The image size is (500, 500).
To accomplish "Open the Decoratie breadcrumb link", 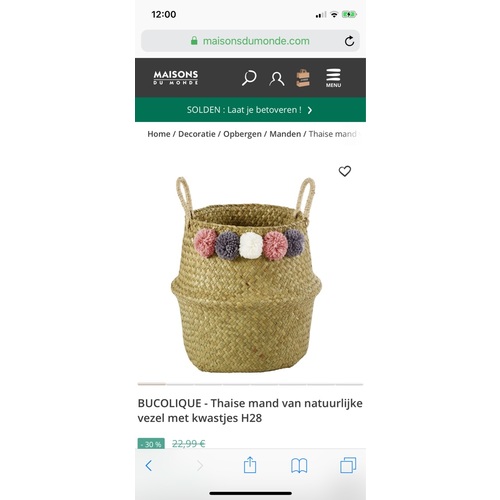I will click(x=197, y=134).
